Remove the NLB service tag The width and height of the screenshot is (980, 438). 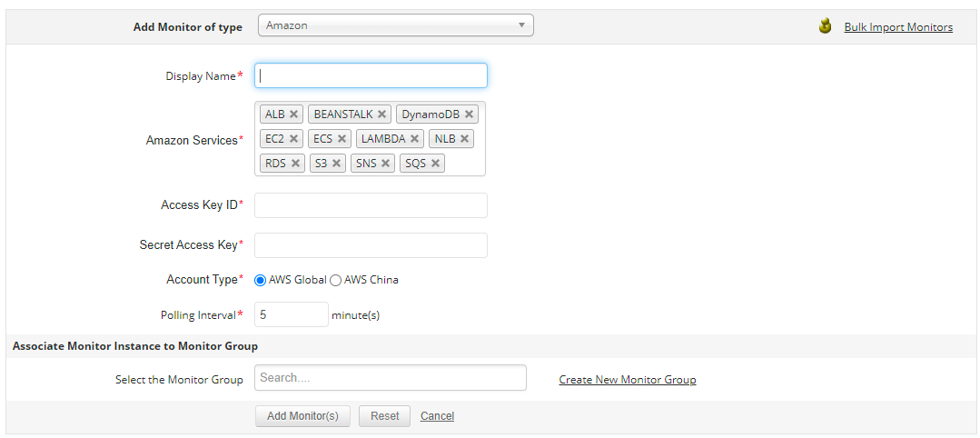pos(464,139)
